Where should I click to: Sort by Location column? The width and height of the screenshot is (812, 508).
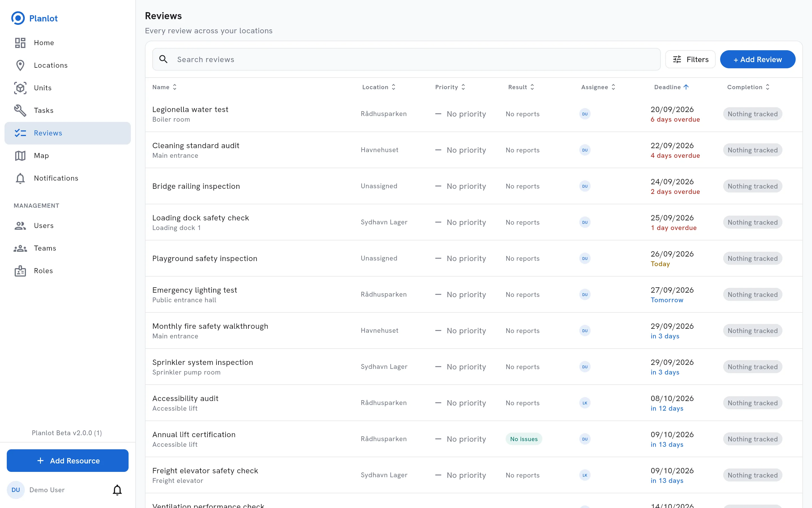tap(379, 87)
